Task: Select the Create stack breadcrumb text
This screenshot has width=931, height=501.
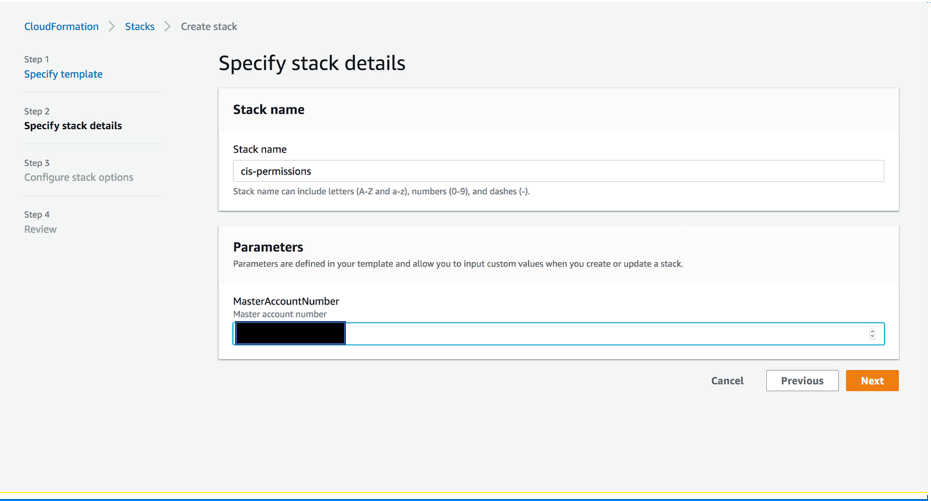Action: tap(209, 26)
